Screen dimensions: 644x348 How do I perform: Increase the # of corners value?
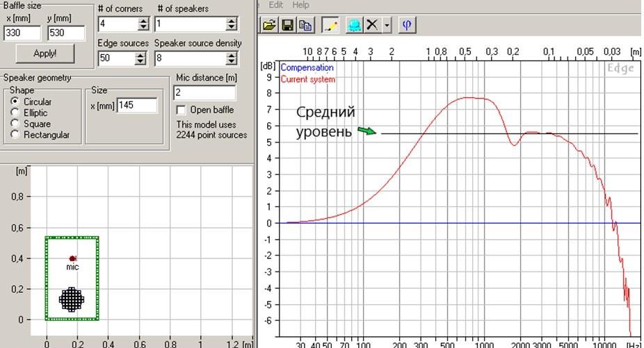(x=143, y=21)
